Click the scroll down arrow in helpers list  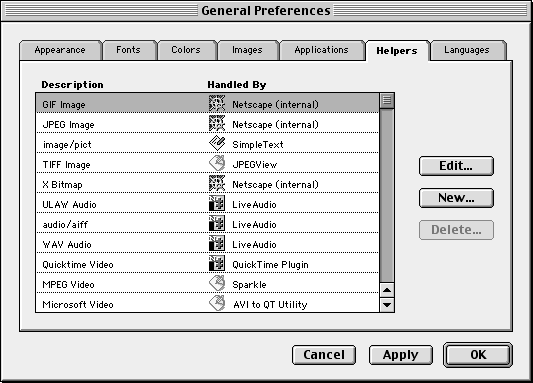point(387,304)
